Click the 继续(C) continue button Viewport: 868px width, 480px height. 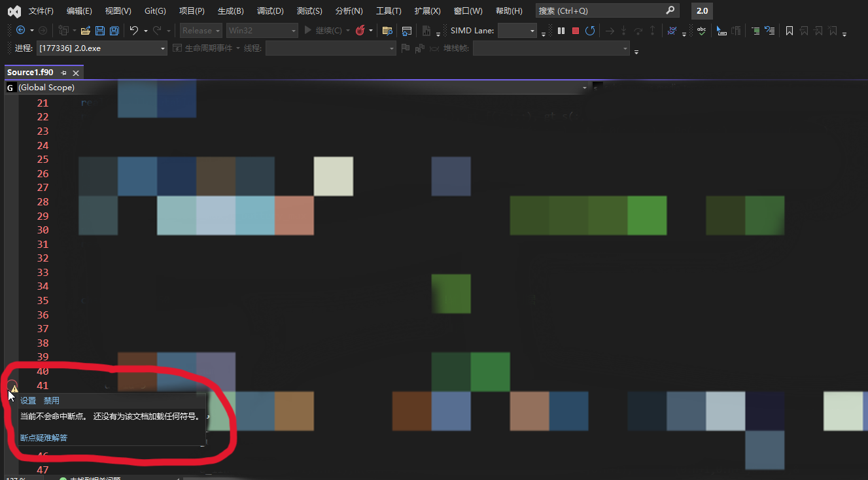click(323, 30)
